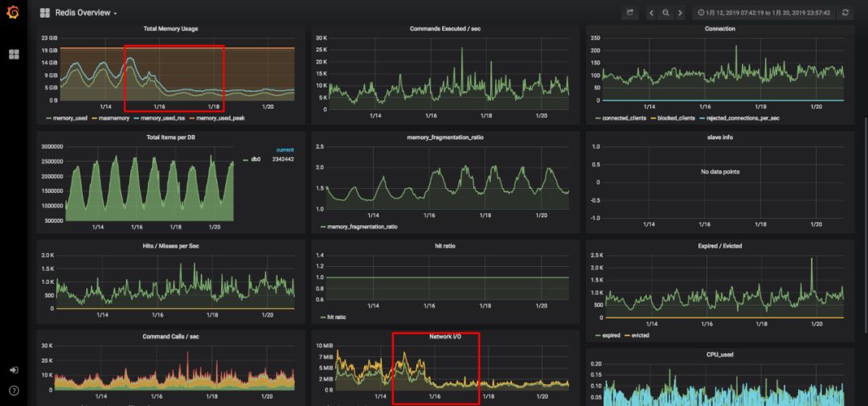The height and width of the screenshot is (406, 868).
Task: Zoom out time range with magnifier icon
Action: click(666, 12)
